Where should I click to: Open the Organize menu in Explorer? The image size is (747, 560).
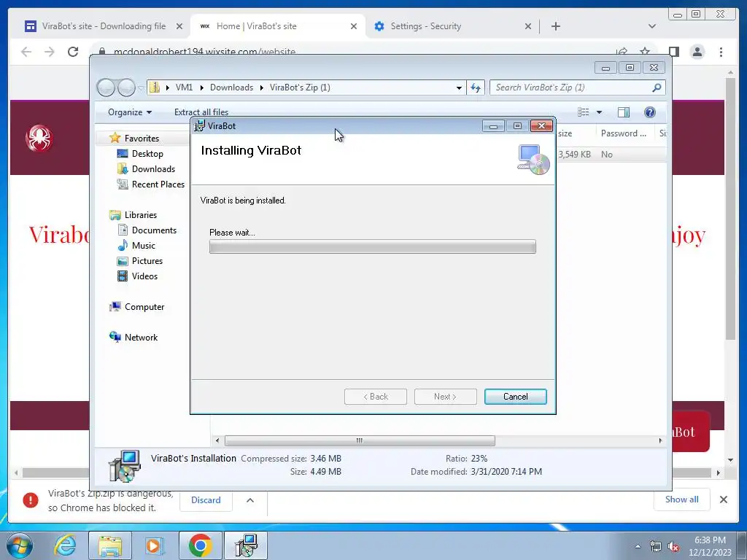tap(130, 112)
